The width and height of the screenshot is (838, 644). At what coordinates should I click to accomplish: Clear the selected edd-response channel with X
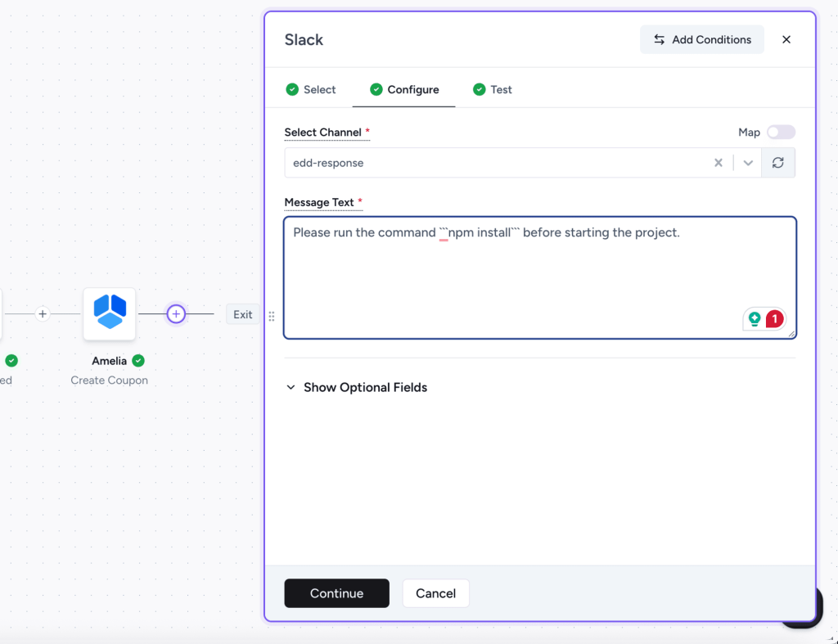pos(718,163)
